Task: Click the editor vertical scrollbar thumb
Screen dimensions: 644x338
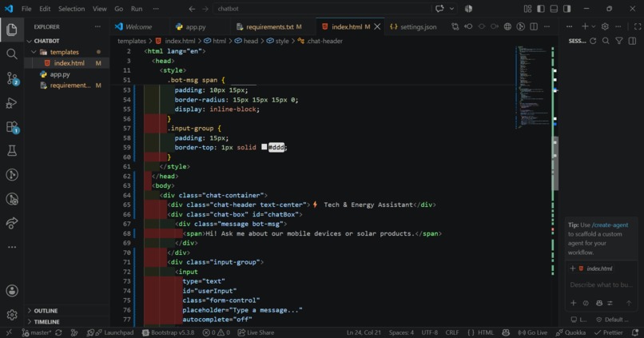Action: click(555, 163)
